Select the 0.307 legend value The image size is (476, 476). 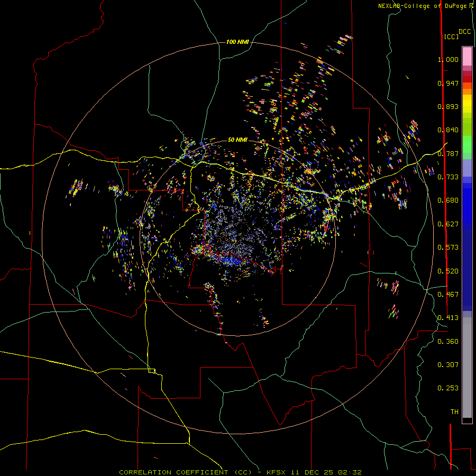point(448,365)
